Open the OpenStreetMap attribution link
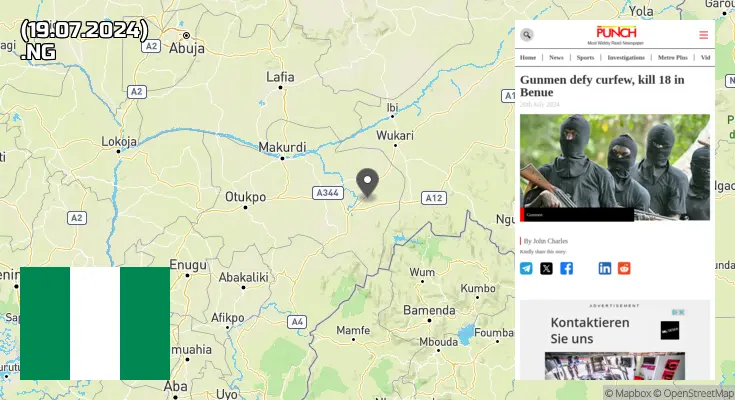The image size is (735, 400). (699, 393)
